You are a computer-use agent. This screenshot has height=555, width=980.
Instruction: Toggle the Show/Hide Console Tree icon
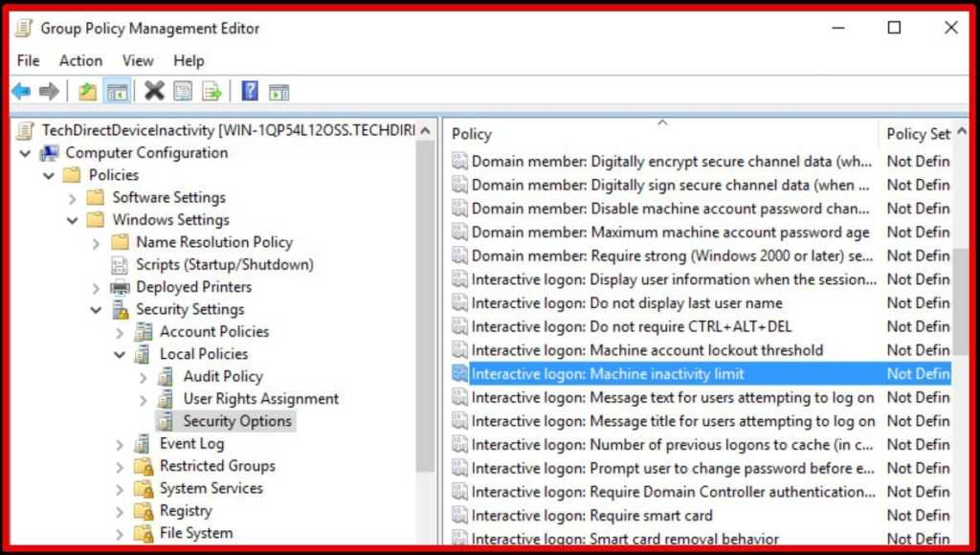[x=117, y=92]
